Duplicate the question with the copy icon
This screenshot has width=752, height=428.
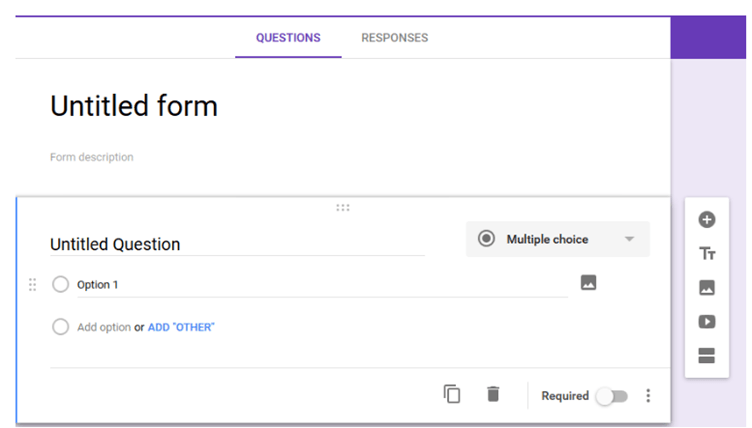coord(452,394)
